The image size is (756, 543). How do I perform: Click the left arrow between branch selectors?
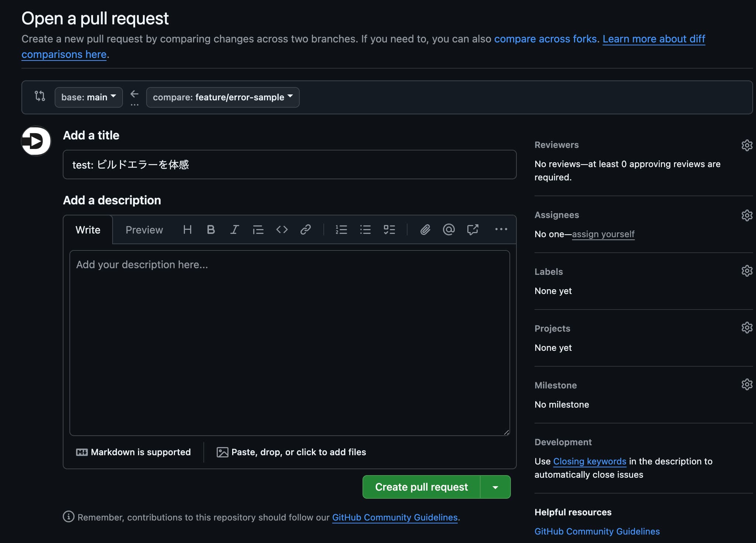[x=134, y=94]
